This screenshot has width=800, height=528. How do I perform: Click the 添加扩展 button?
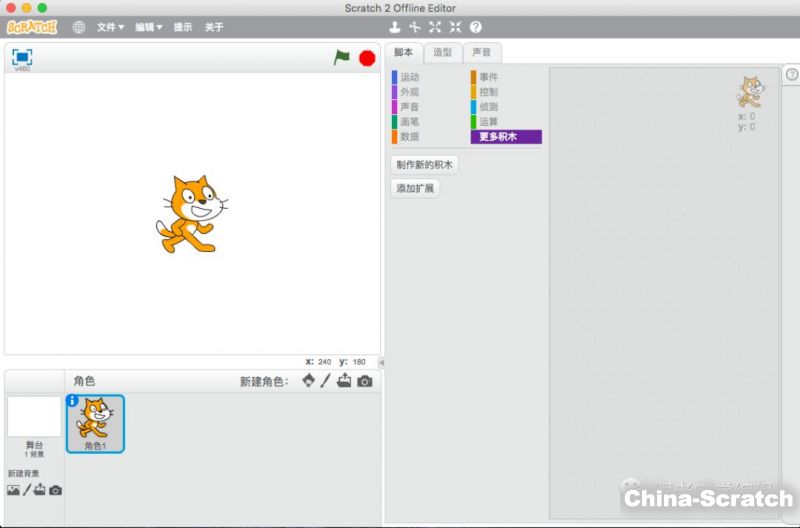(414, 188)
